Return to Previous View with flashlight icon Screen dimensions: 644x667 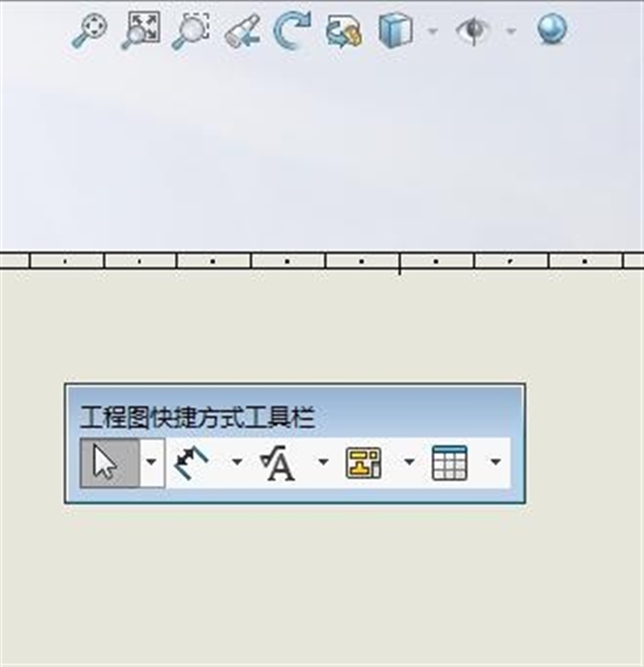tap(242, 31)
